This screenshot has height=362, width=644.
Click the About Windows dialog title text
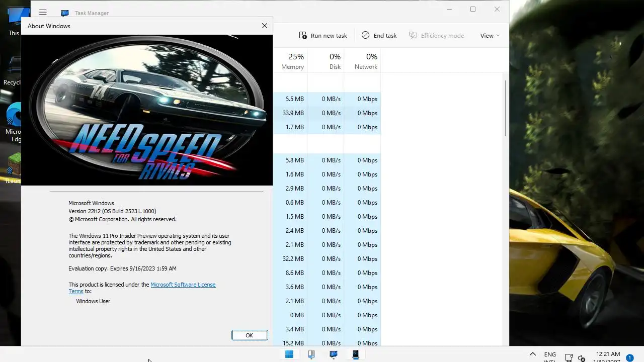click(x=49, y=26)
